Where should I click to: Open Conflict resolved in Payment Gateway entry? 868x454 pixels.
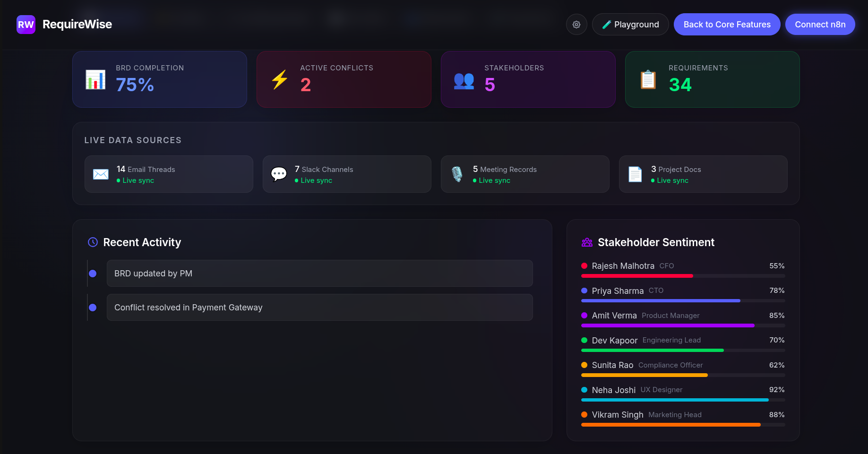pos(319,308)
